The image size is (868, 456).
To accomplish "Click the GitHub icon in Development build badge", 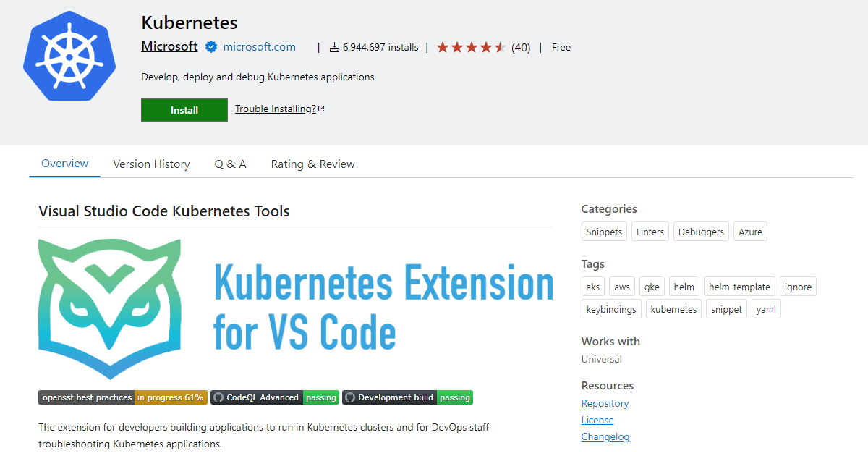I will point(350,397).
